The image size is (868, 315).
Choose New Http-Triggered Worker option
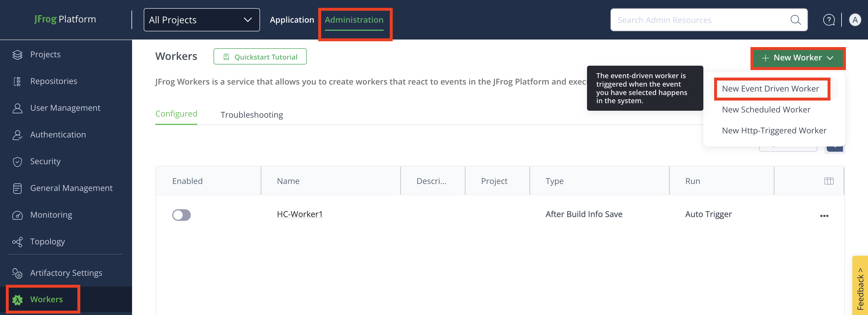click(x=774, y=130)
